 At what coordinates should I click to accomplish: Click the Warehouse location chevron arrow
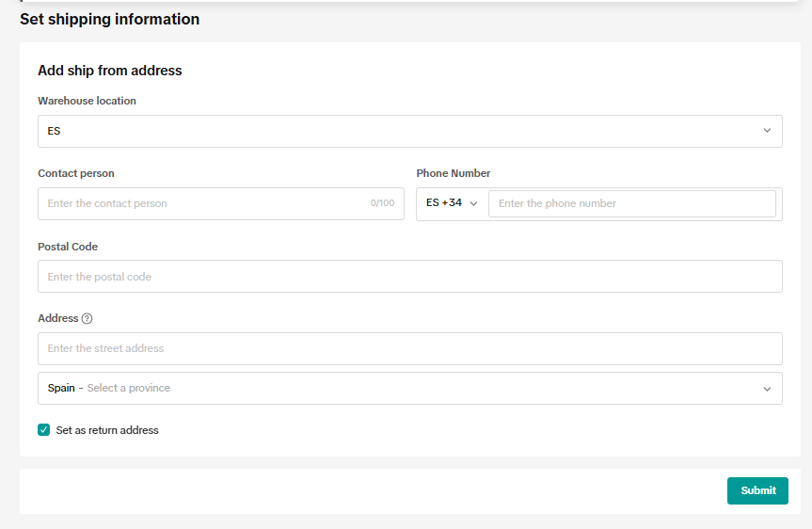[767, 131]
